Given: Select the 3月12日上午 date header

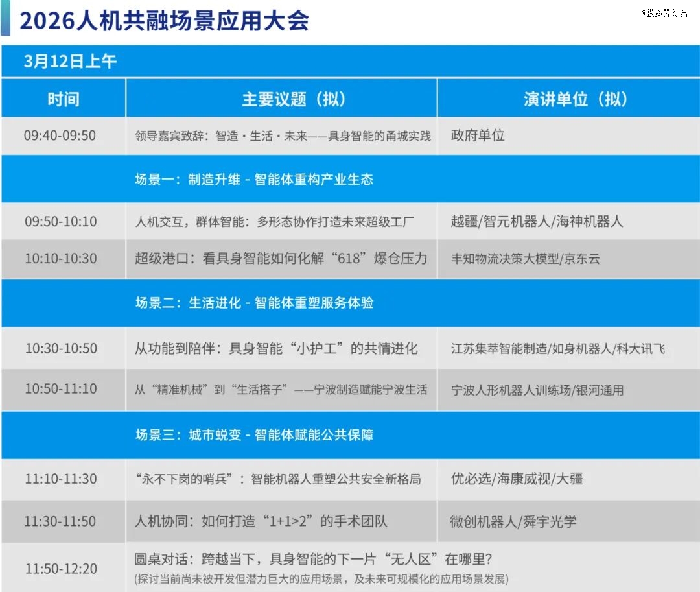Looking at the screenshot, I should pyautogui.click(x=70, y=62).
